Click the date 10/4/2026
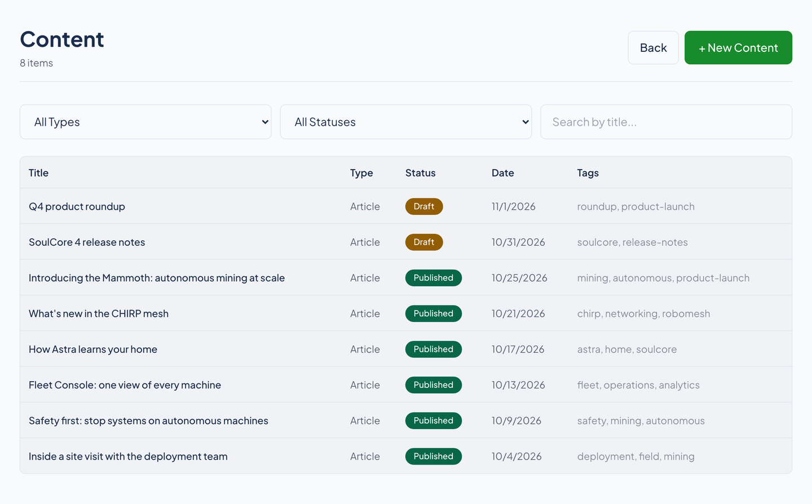 (x=517, y=456)
